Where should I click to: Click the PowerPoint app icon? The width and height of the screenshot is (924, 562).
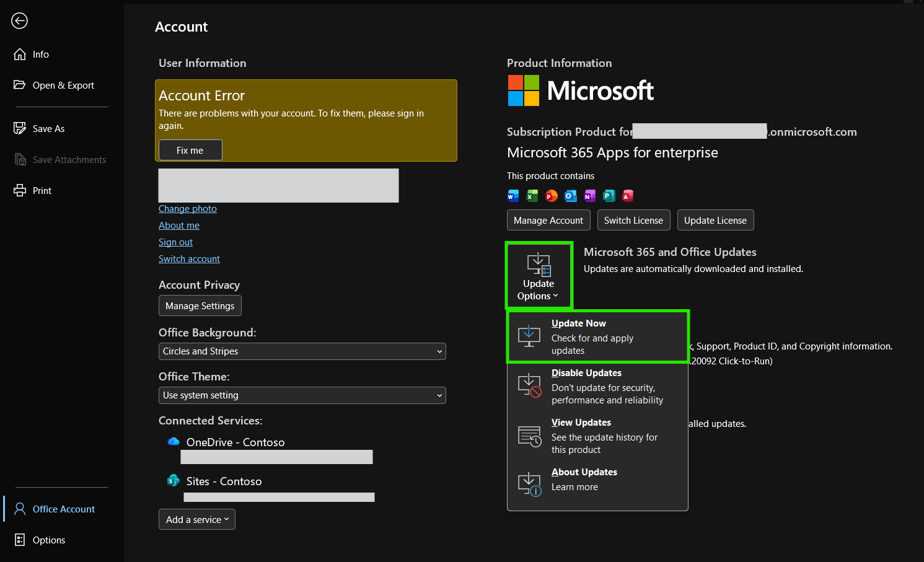(552, 196)
